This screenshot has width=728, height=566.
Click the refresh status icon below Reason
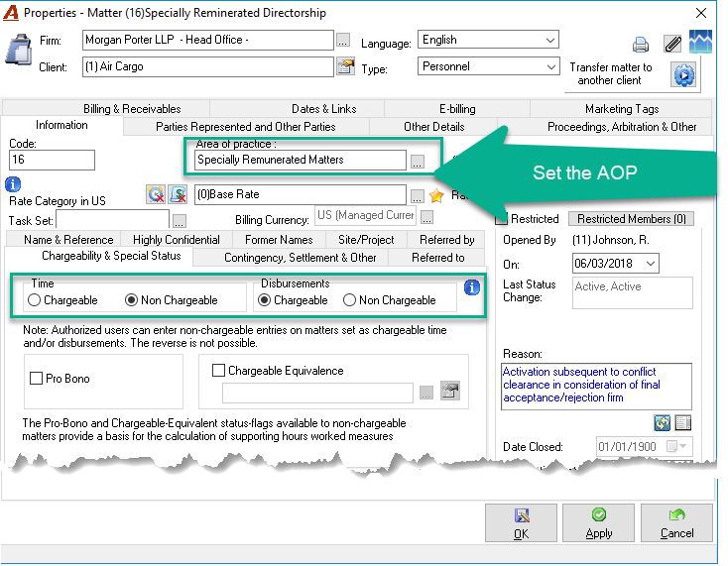663,422
